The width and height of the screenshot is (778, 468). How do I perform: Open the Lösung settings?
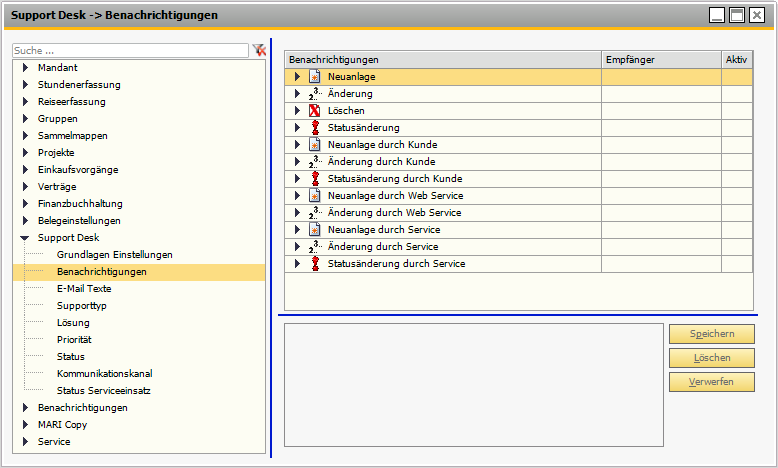click(73, 323)
